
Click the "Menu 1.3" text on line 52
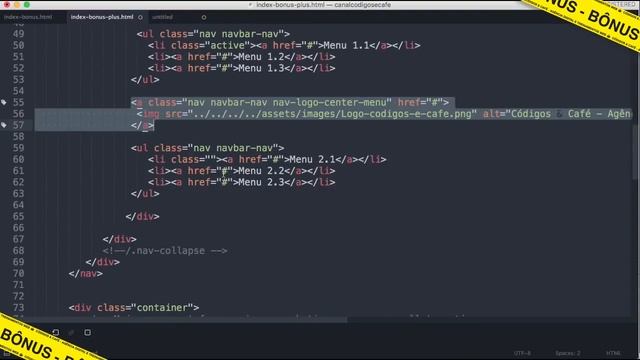click(x=262, y=68)
